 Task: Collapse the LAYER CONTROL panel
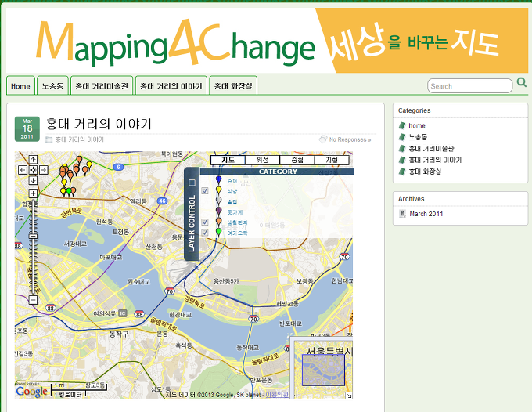pos(192,183)
